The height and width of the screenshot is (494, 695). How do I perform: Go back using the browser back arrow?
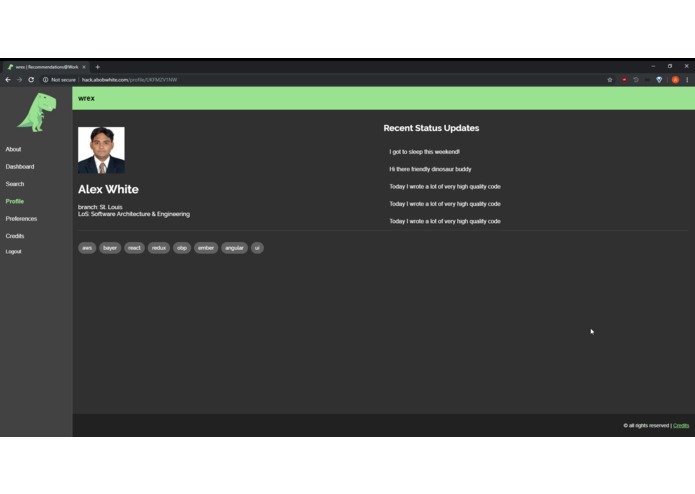[8, 80]
